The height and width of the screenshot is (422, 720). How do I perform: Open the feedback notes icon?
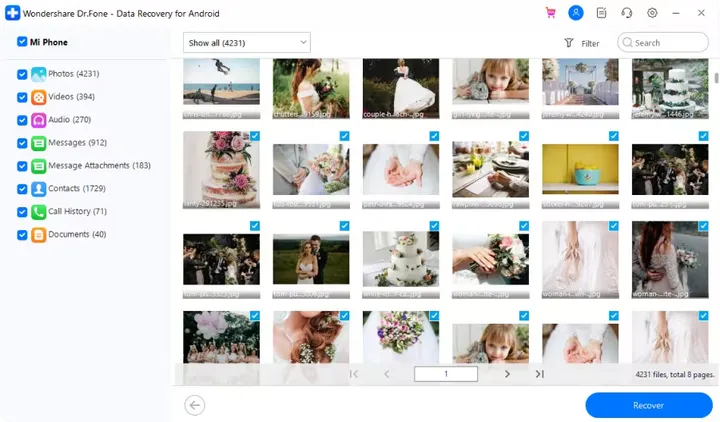601,13
